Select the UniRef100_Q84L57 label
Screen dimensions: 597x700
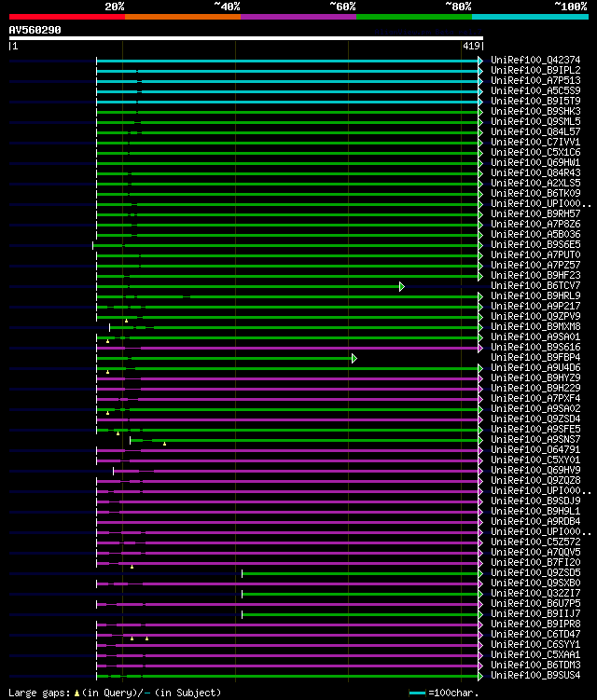535,131
